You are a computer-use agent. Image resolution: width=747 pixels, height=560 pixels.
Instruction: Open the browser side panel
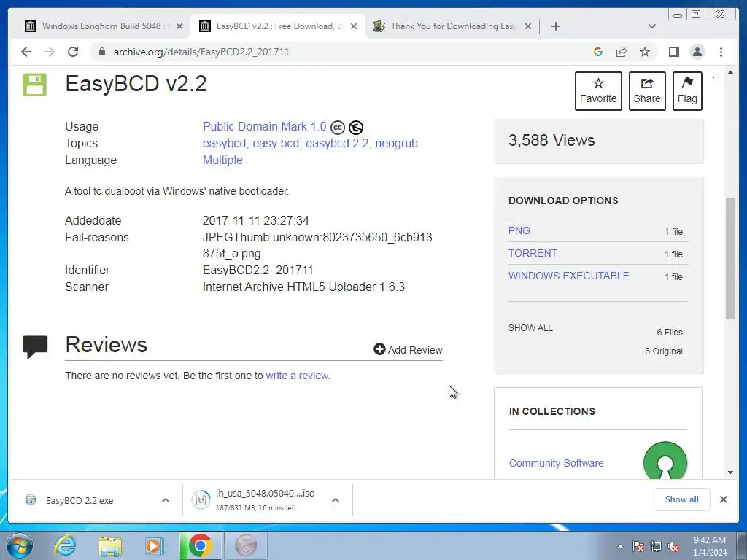673,52
